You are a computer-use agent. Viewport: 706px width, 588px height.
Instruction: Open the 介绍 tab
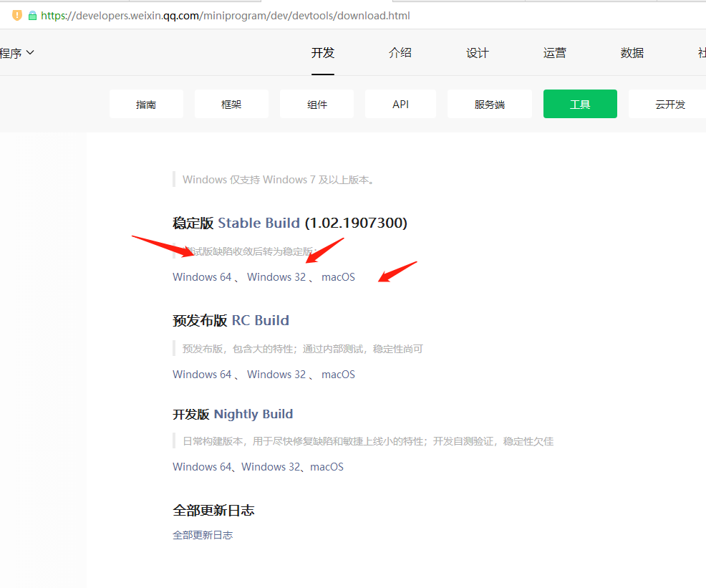(x=400, y=53)
